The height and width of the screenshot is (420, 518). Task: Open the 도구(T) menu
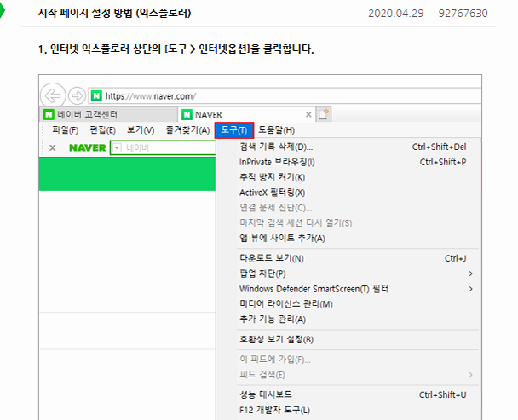pyautogui.click(x=234, y=130)
